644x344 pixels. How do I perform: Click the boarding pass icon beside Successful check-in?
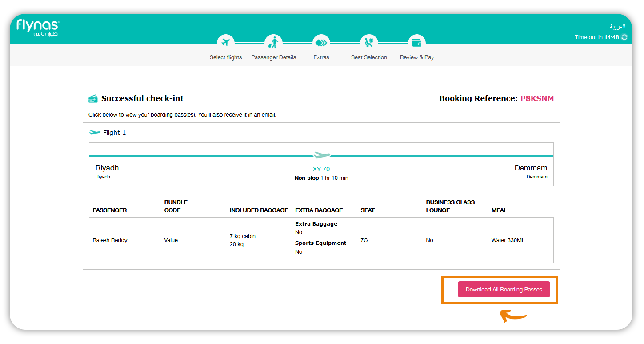(x=92, y=97)
